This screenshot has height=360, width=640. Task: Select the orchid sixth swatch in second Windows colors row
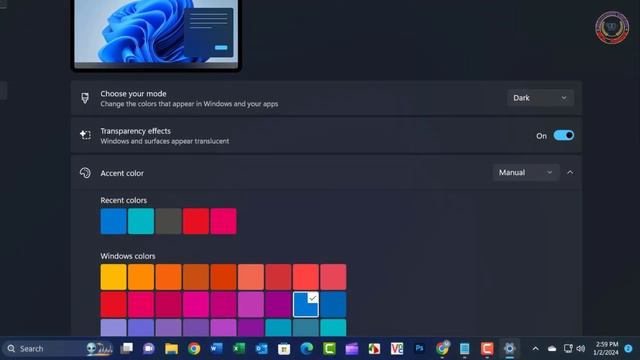(x=251, y=304)
